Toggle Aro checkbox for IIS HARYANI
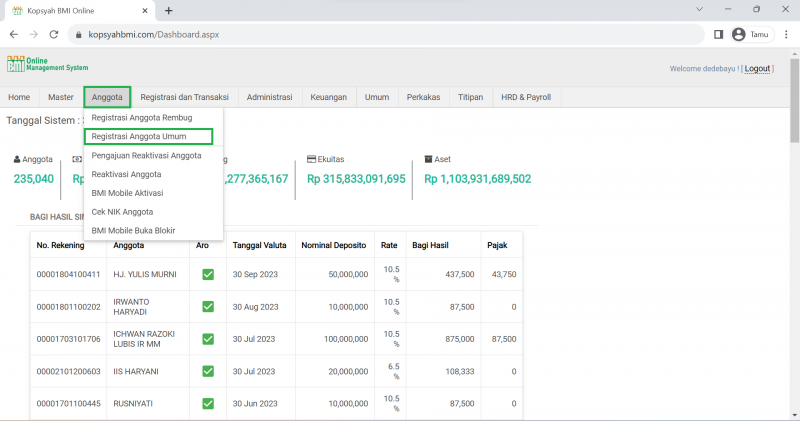 point(208,372)
